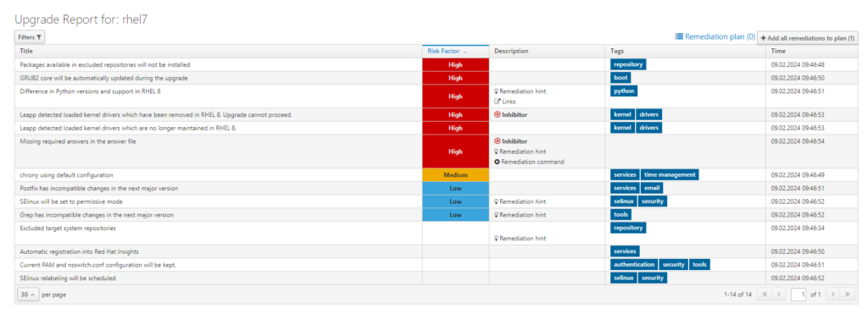Click Inhibitor icon in kernel drivers removed row

click(x=497, y=114)
